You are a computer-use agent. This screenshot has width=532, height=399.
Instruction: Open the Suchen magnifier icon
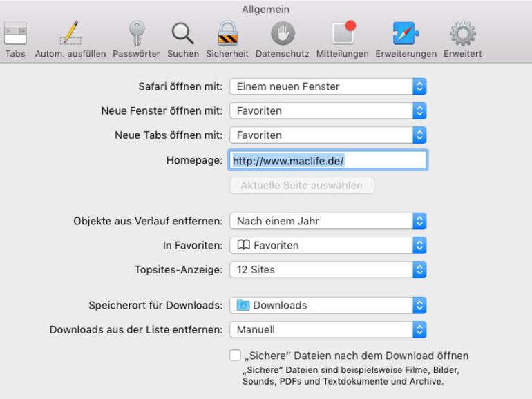pos(183,34)
